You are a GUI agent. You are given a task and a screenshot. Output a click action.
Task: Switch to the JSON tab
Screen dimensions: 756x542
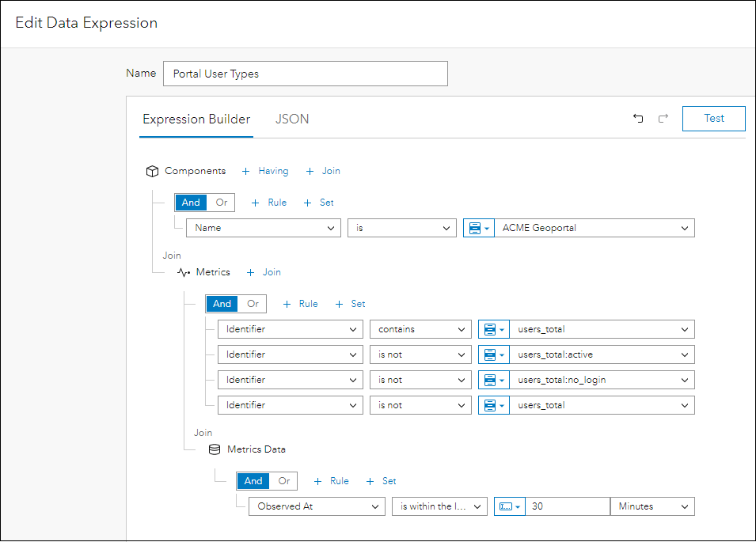292,119
